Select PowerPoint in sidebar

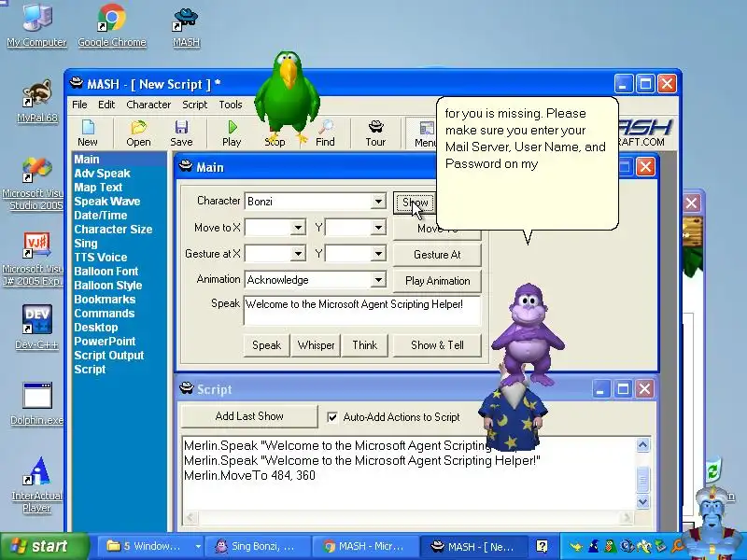(105, 342)
